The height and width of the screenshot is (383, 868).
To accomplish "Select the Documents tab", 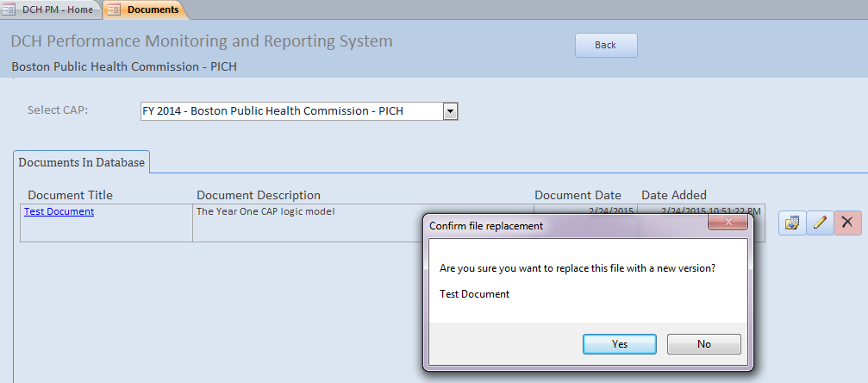I will pos(153,9).
